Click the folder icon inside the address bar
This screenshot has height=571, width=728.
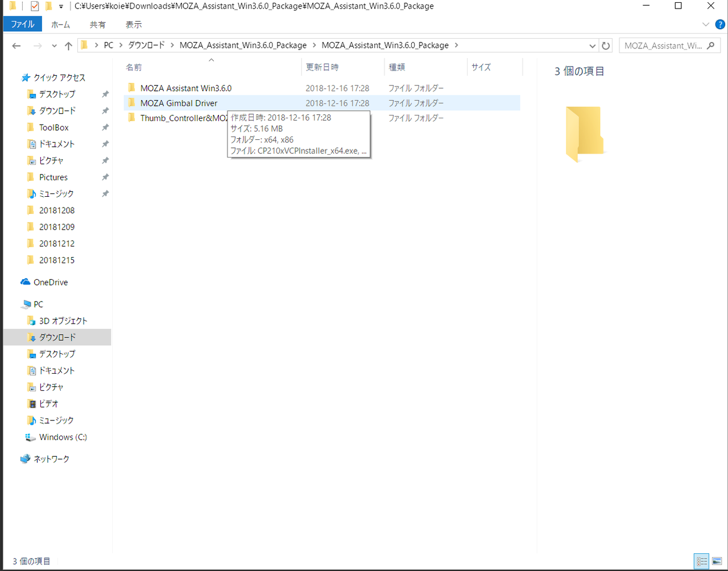(84, 45)
